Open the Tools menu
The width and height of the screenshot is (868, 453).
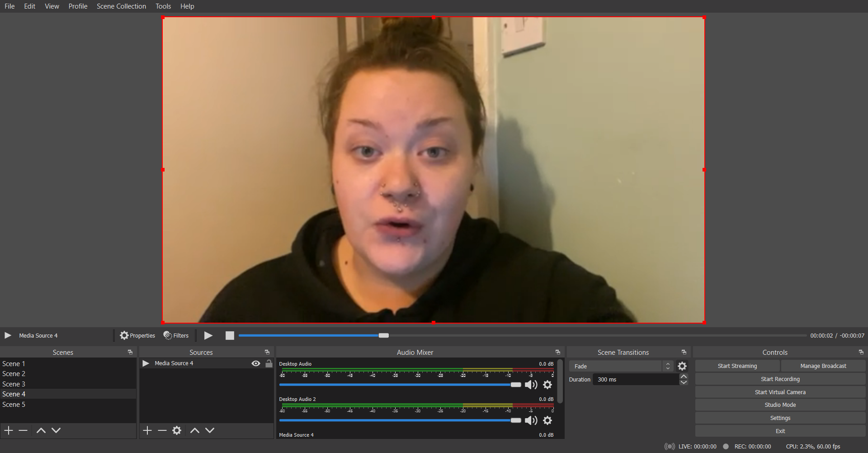pos(163,6)
